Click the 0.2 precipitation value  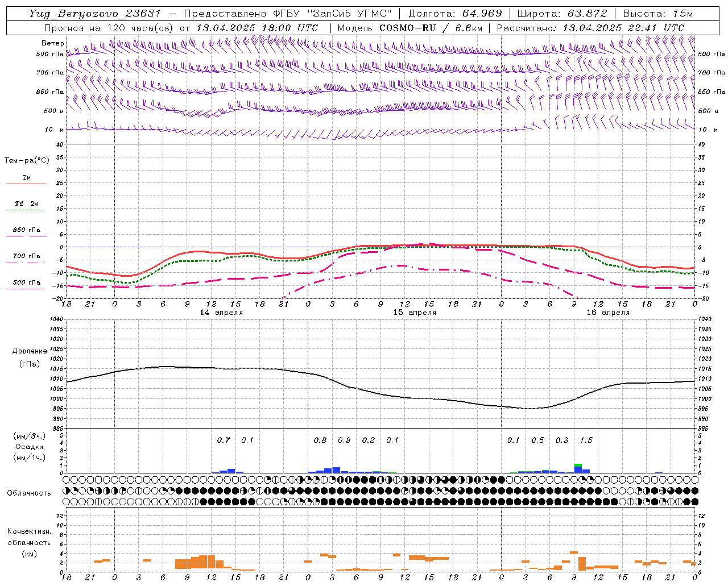point(369,440)
